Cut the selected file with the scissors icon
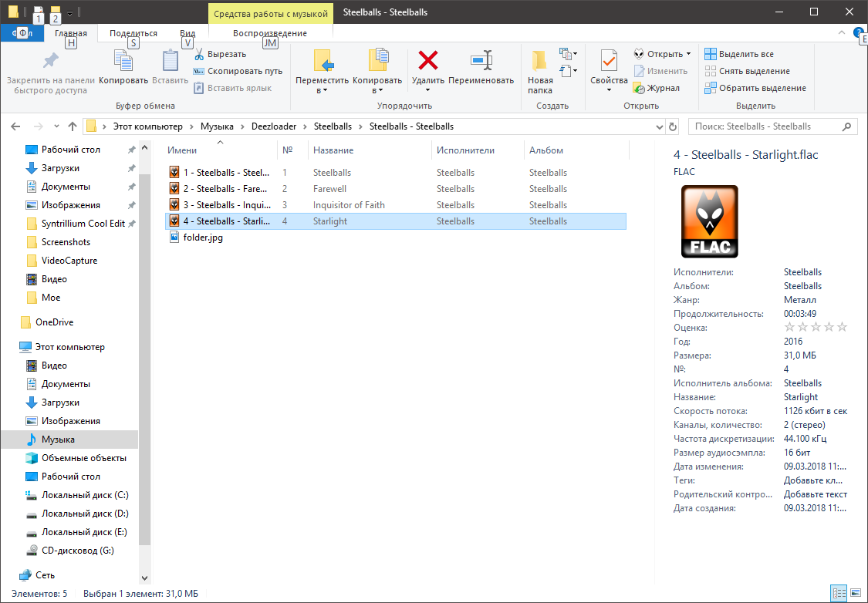Image resolution: width=868 pixels, height=603 pixels. click(199, 54)
